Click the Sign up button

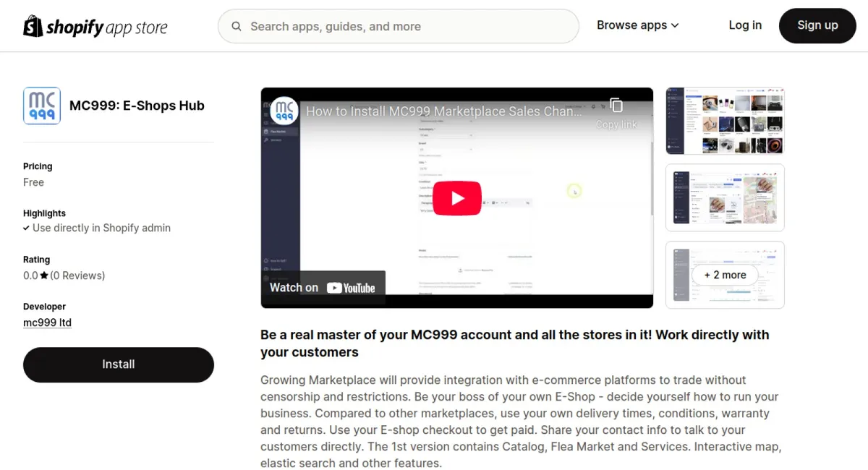click(817, 26)
